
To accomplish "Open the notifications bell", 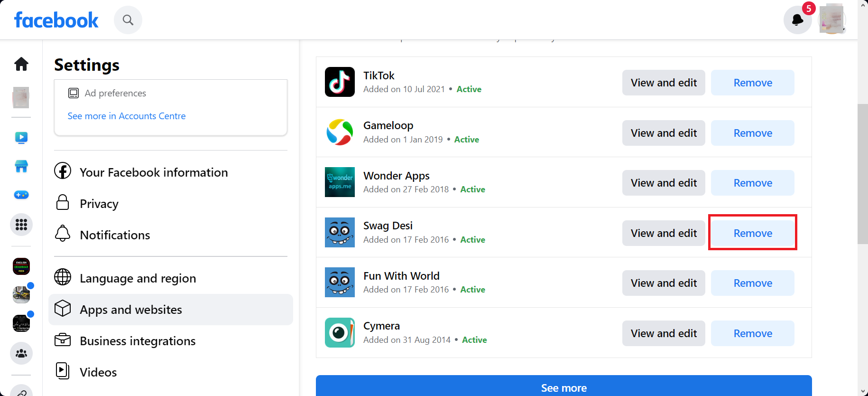I will click(x=798, y=20).
